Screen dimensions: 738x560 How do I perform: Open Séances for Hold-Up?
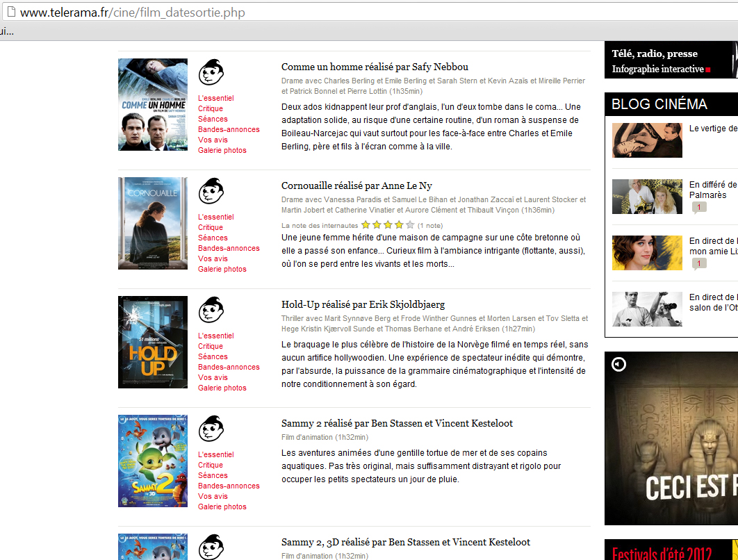[213, 356]
